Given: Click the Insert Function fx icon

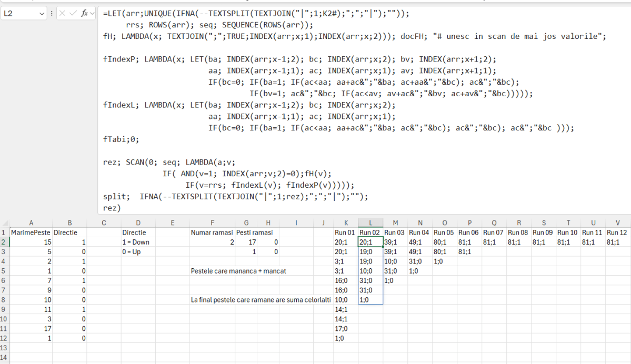Looking at the screenshot, I should [84, 13].
